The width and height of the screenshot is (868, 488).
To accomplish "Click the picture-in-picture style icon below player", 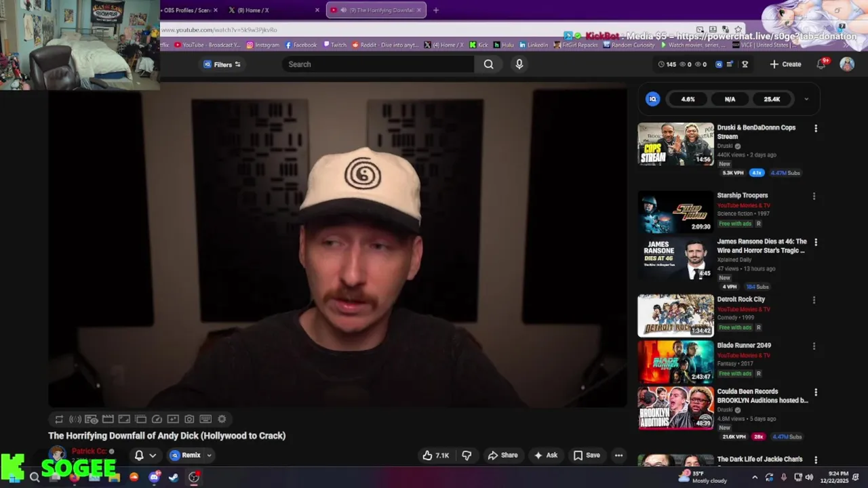I will (173, 420).
